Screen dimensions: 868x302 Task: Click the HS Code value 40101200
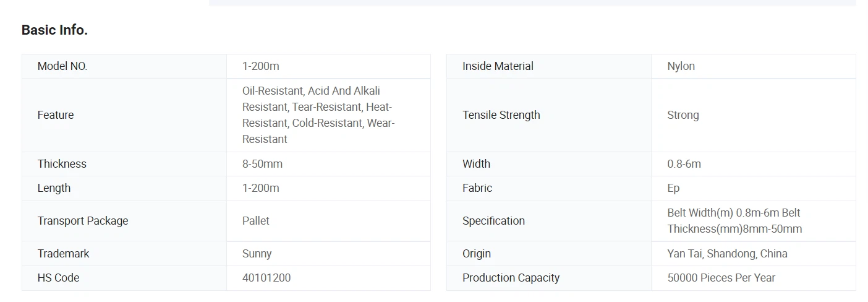[266, 278]
